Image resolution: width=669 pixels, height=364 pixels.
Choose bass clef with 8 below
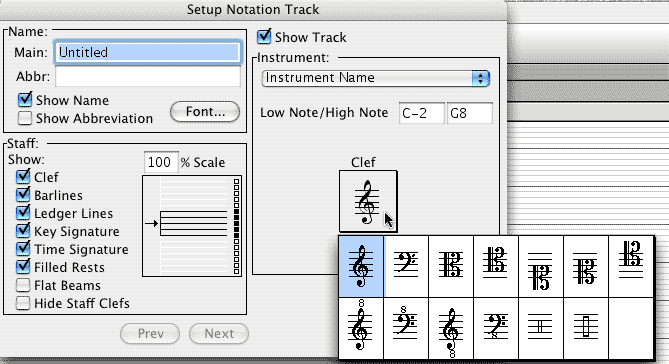click(496, 328)
